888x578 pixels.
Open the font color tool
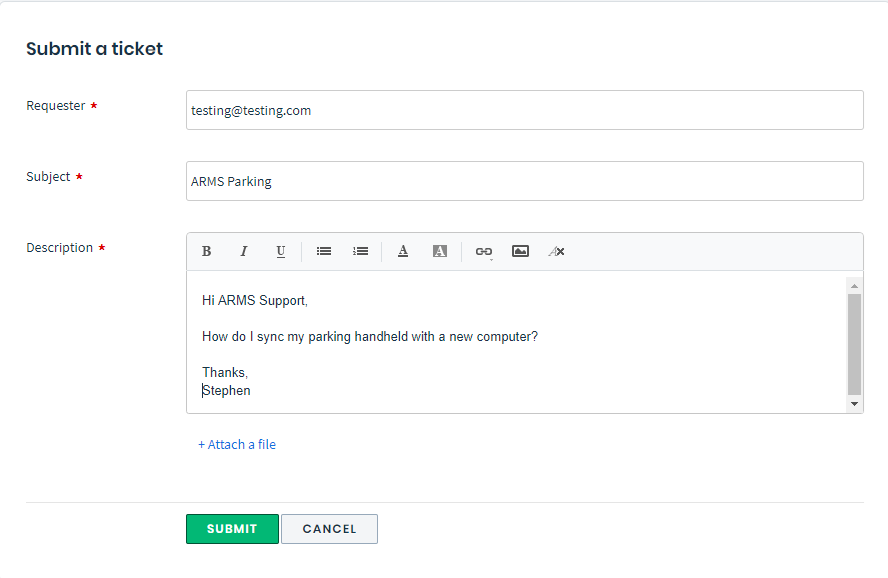coord(402,251)
